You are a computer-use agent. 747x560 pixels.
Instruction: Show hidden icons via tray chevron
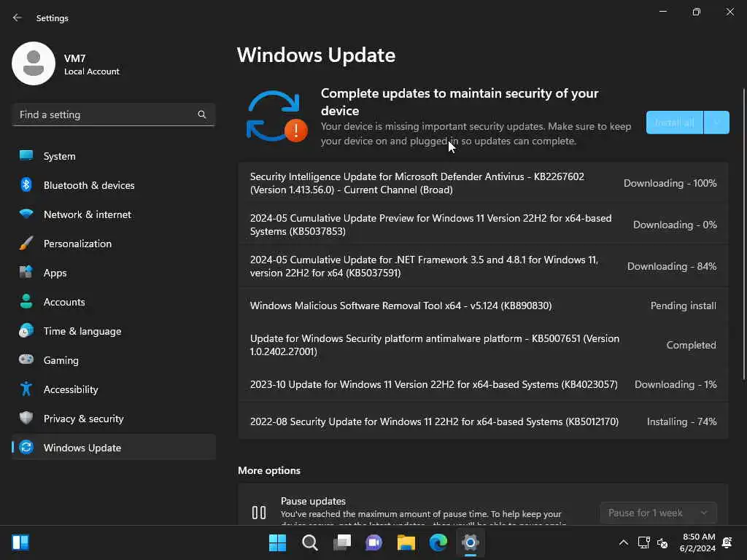tap(623, 542)
